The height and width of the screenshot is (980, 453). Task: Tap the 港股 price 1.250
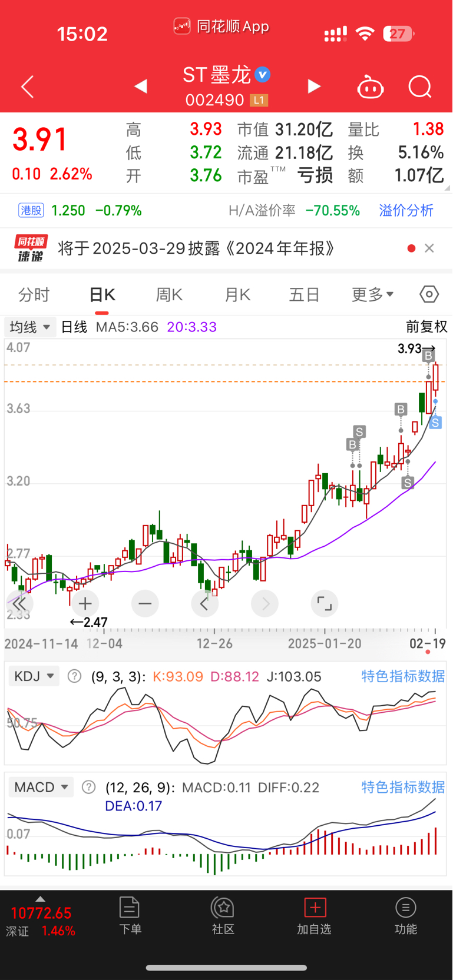point(68,210)
